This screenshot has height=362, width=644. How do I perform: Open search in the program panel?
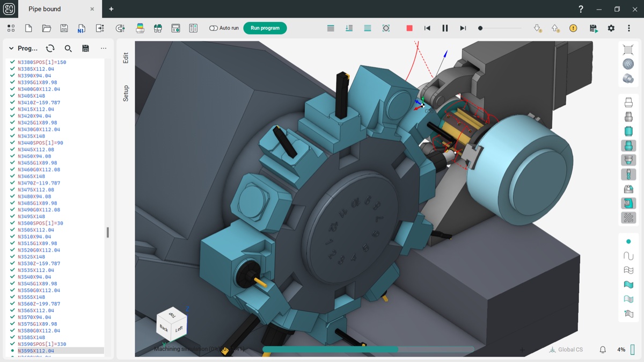click(68, 48)
